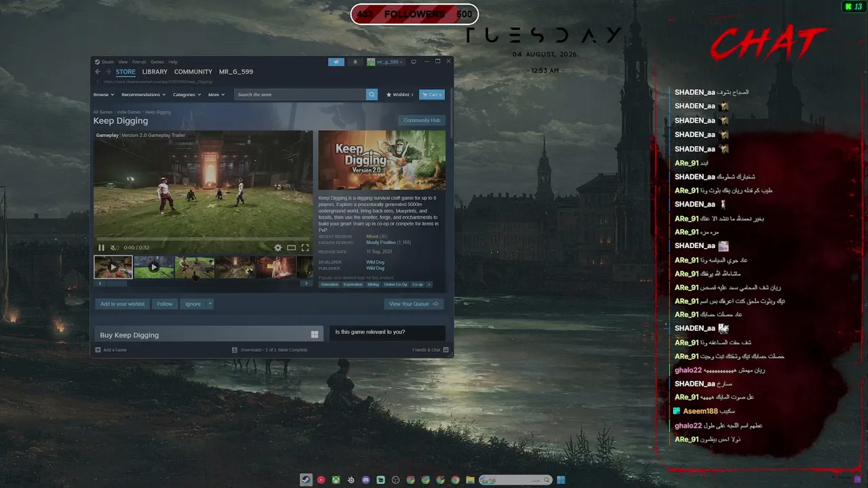Select the Online Co-Op tag
This screenshot has height=488, width=868.
(x=396, y=285)
